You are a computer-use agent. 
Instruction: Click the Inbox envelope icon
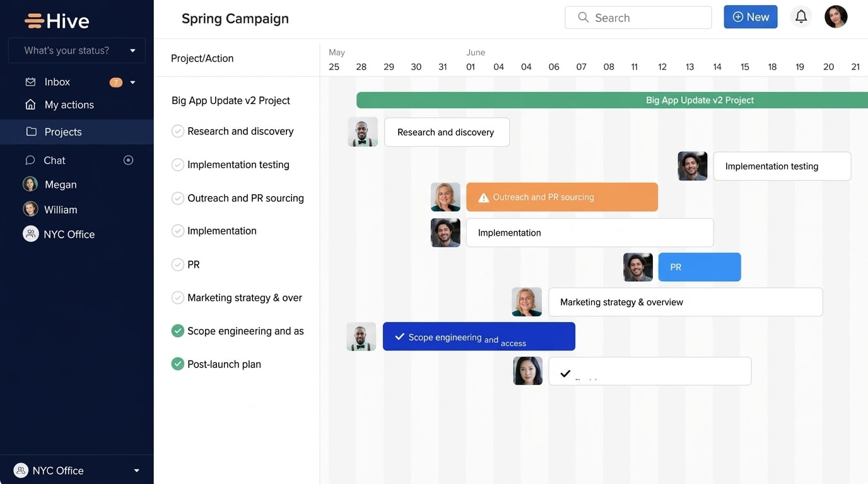tap(30, 82)
